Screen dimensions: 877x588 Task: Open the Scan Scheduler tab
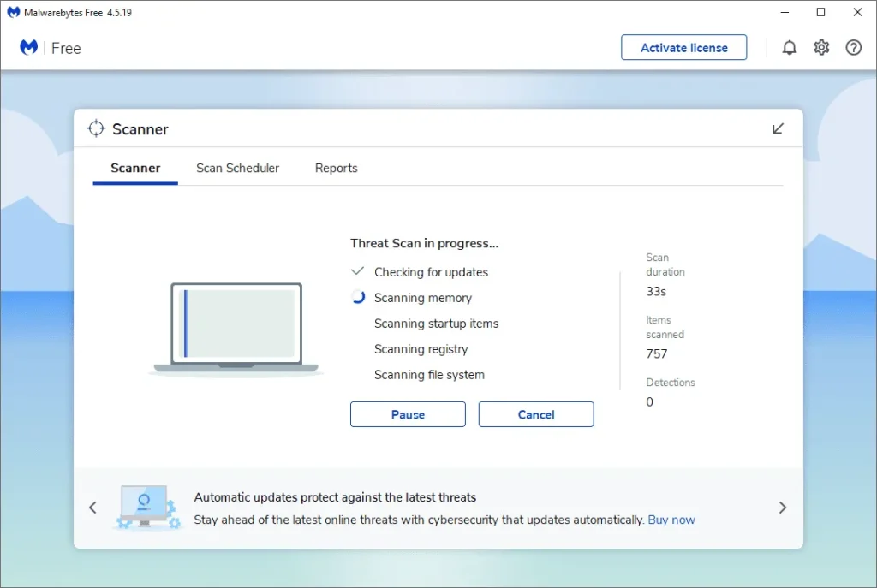(x=238, y=169)
